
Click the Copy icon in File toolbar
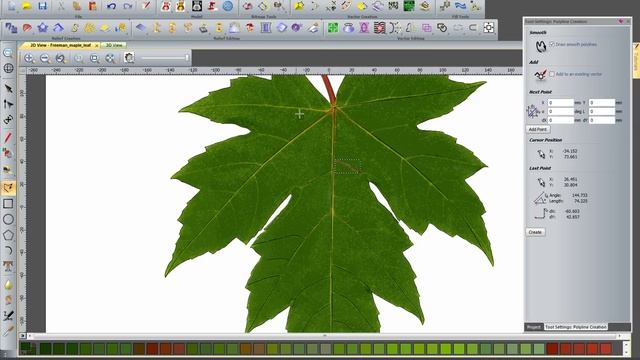[x=76, y=6]
